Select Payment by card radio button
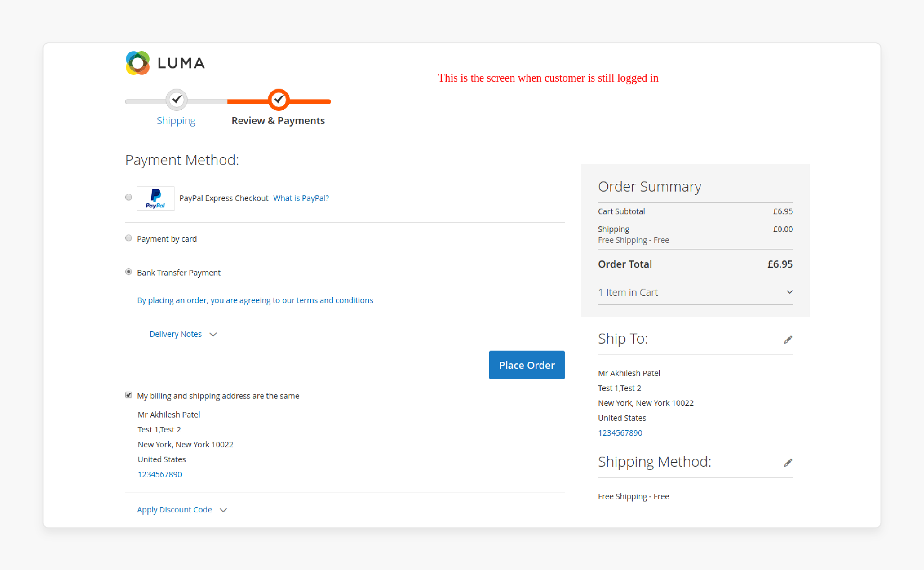924x570 pixels. [x=129, y=238]
